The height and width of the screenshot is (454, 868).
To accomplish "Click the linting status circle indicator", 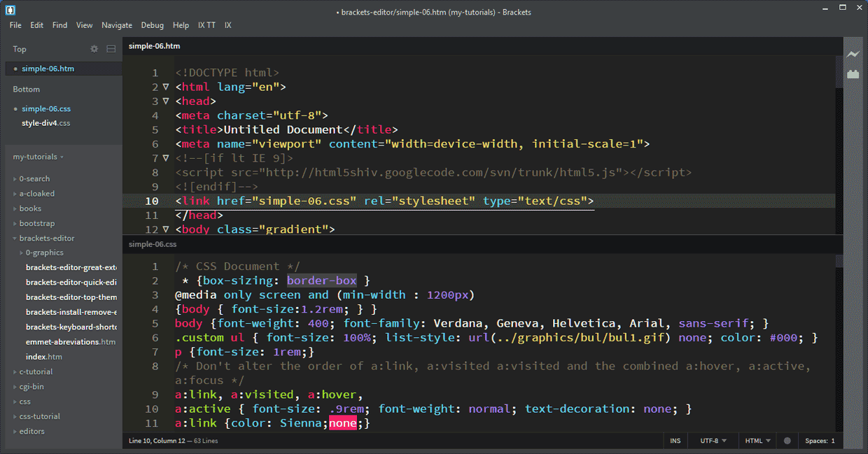I will coord(787,441).
